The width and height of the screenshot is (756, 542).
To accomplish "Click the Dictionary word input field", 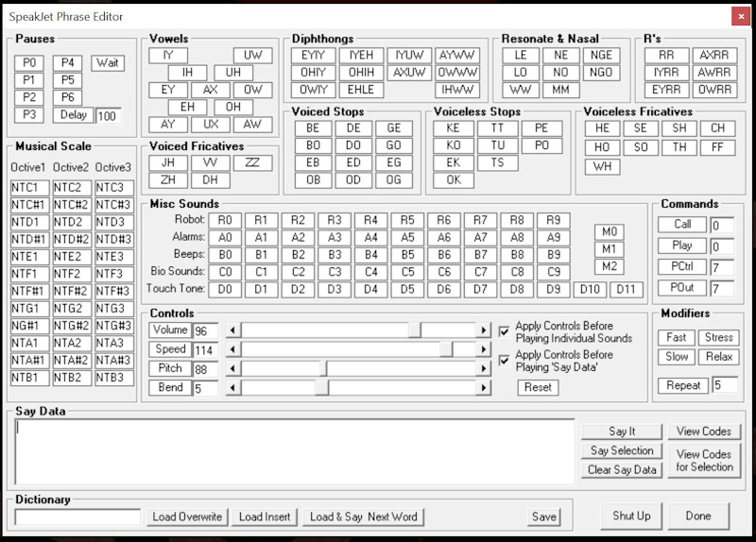I will point(78,517).
